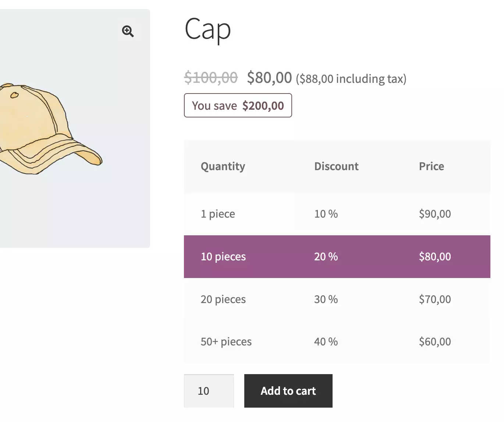Click the 10 % discount cell
Viewport: 504px width, 422px height.
click(326, 214)
